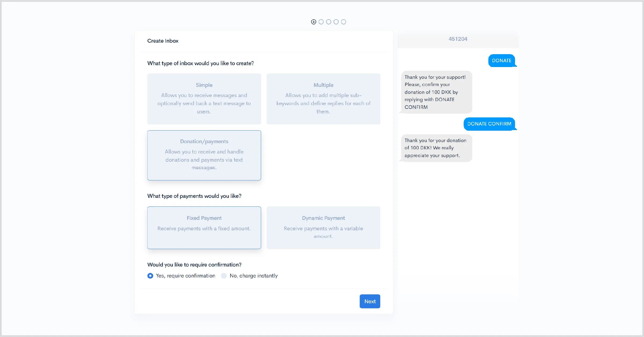Image resolution: width=644 pixels, height=337 pixels.
Task: Click the second step indicator circle
Action: 321,22
